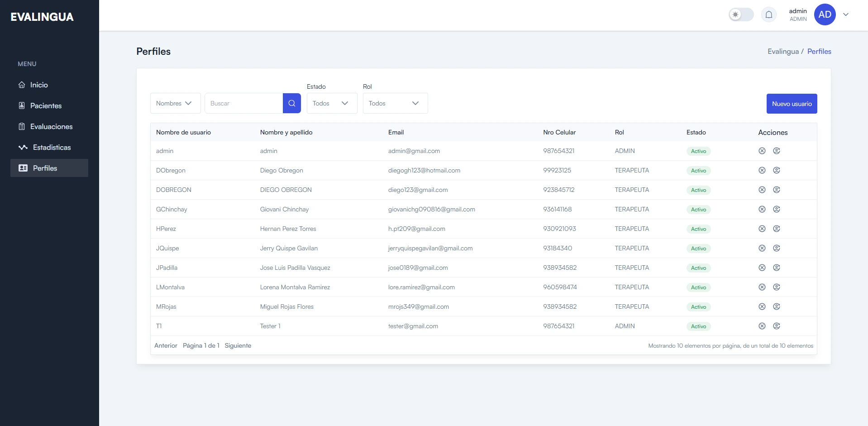This screenshot has height=426, width=868.
Task: Click the circled X icon for DIEGO OBREGON
Action: click(x=762, y=190)
